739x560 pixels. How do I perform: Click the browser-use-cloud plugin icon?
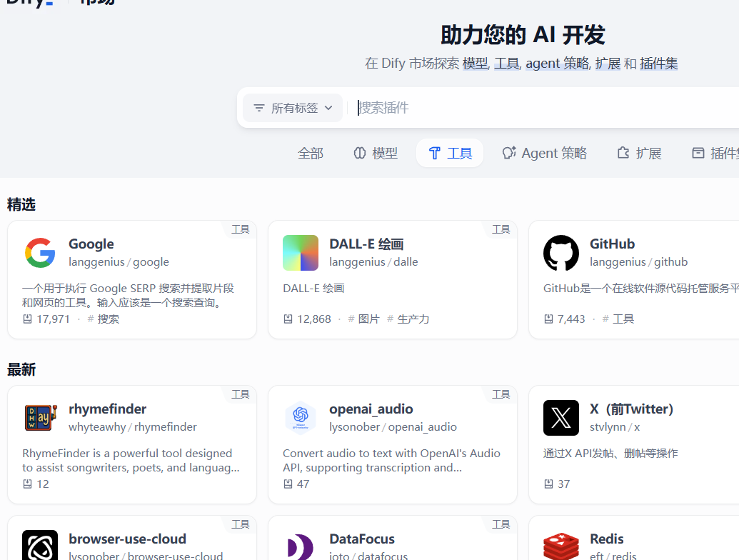tap(40, 546)
